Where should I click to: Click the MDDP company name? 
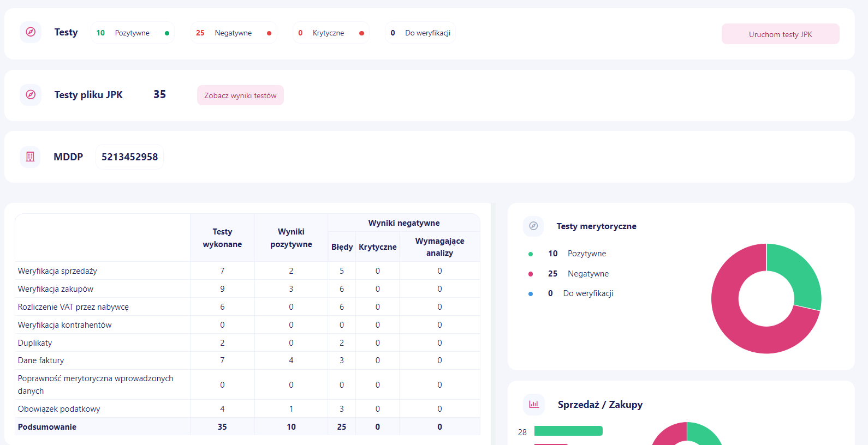point(68,157)
